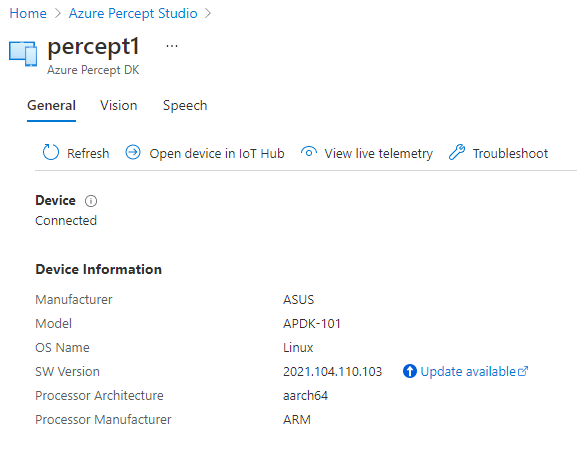The image size is (577, 474).
Task: Click the Update available link
Action: (x=468, y=371)
